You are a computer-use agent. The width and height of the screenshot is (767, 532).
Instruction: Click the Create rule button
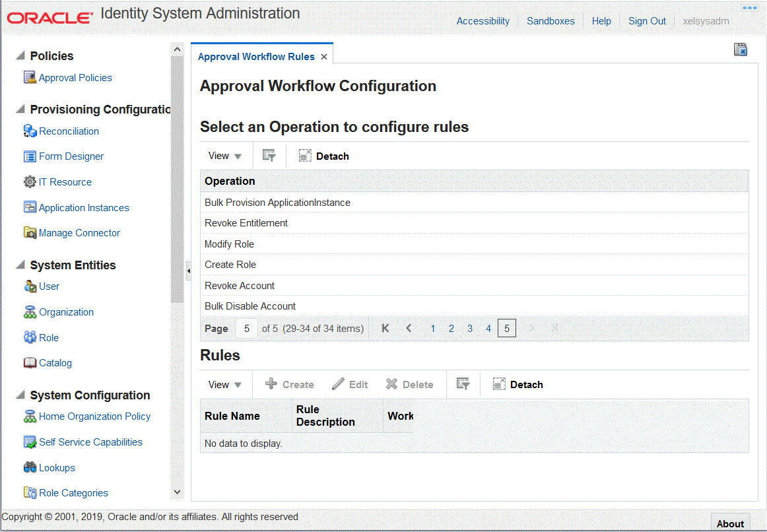tap(290, 384)
